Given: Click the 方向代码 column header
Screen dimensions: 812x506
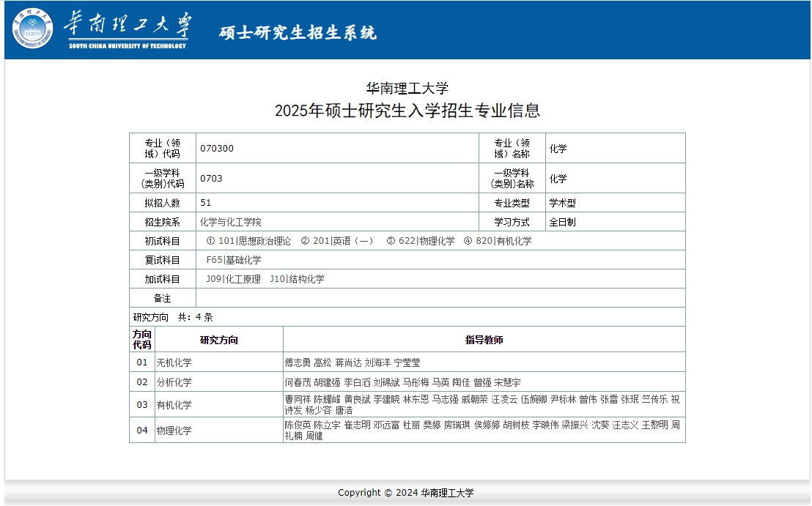Looking at the screenshot, I should 142,339.
